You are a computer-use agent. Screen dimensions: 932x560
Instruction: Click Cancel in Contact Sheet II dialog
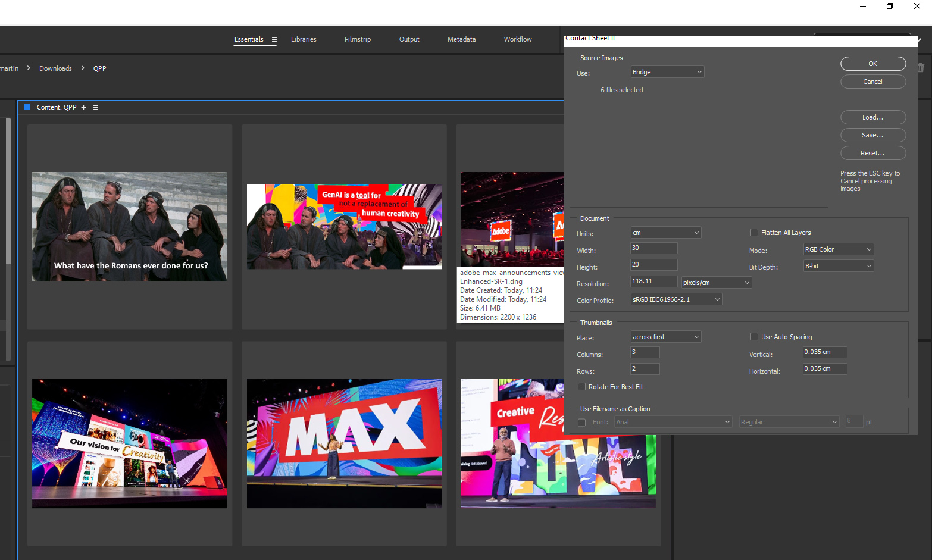pos(873,82)
